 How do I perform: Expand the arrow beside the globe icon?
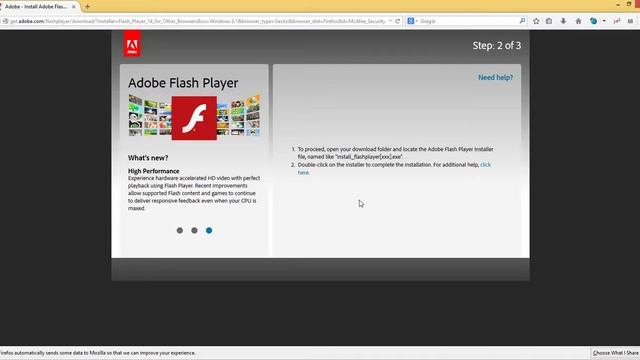click(x=604, y=21)
